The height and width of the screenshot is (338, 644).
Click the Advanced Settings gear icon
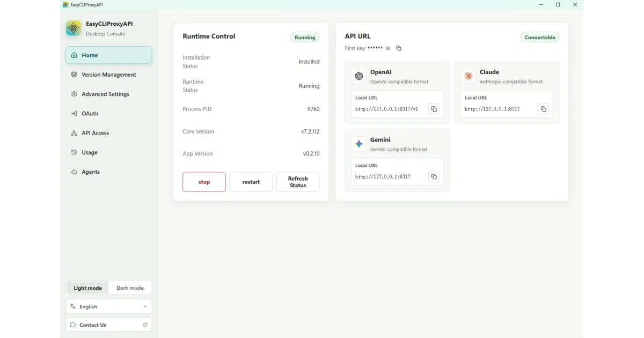tap(74, 94)
